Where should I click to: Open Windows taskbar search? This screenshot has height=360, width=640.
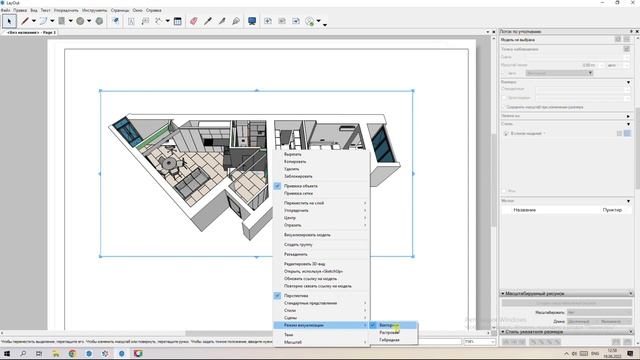pos(23,353)
